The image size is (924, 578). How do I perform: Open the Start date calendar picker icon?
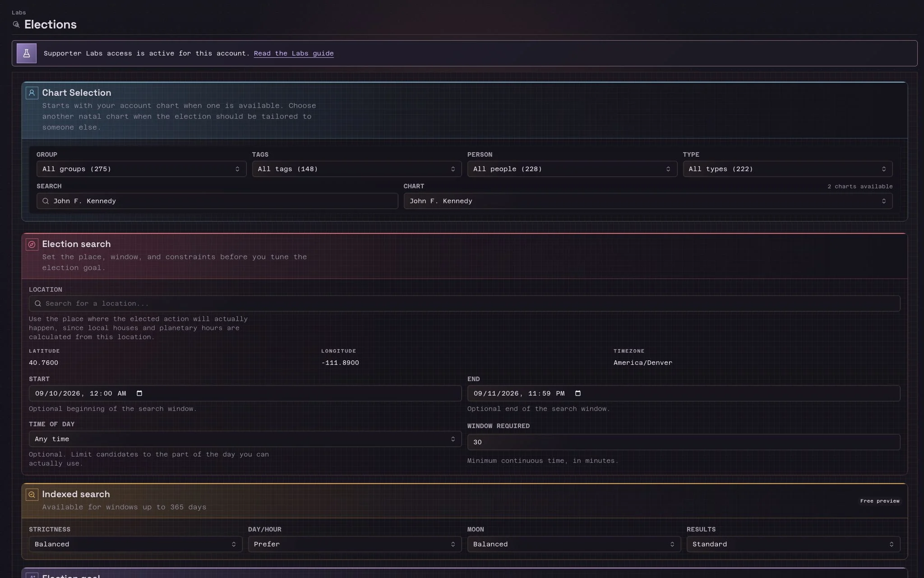click(139, 393)
